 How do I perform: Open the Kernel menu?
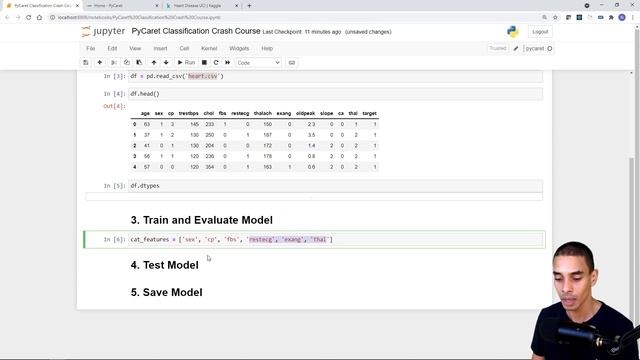click(x=209, y=48)
